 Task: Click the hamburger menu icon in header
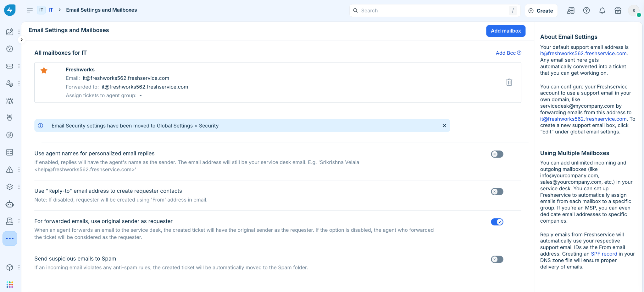click(30, 10)
